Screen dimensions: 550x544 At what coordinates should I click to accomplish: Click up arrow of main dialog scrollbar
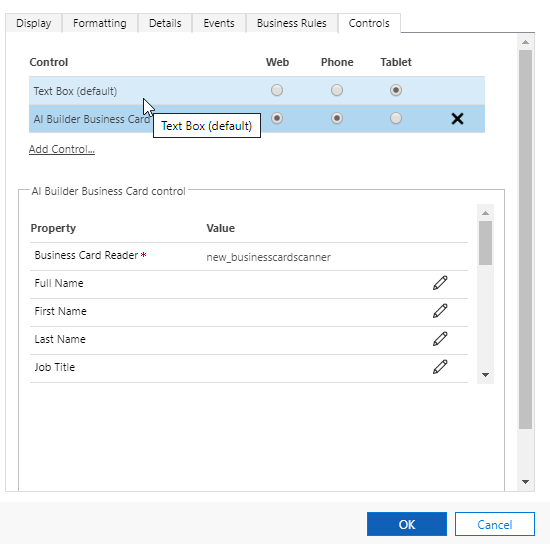[525, 42]
